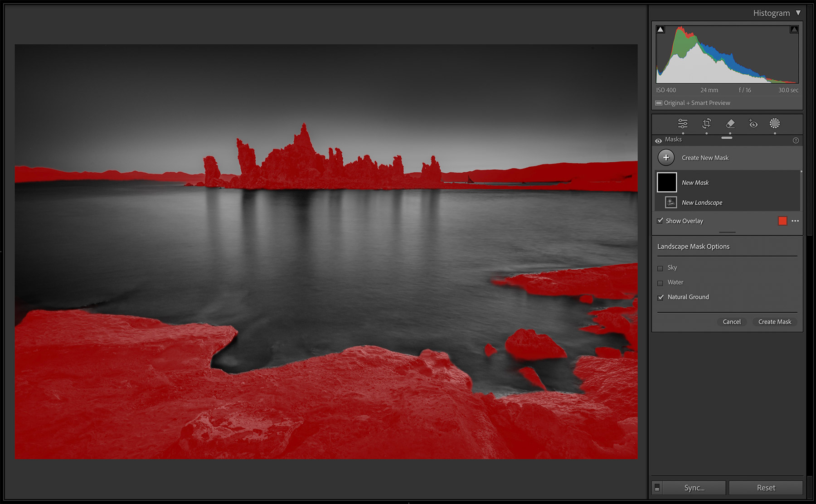Uncheck the Natural Ground option
The image size is (816, 504).
click(661, 297)
